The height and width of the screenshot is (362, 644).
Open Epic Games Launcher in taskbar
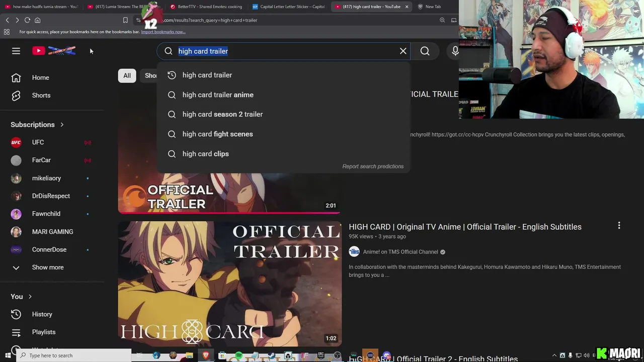[321, 355]
